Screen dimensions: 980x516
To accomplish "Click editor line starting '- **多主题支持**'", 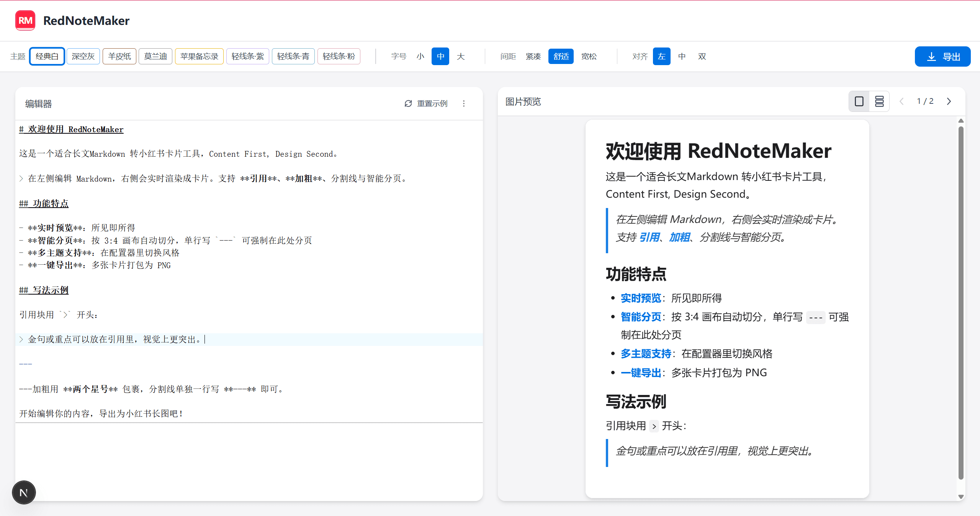I will tap(99, 253).
